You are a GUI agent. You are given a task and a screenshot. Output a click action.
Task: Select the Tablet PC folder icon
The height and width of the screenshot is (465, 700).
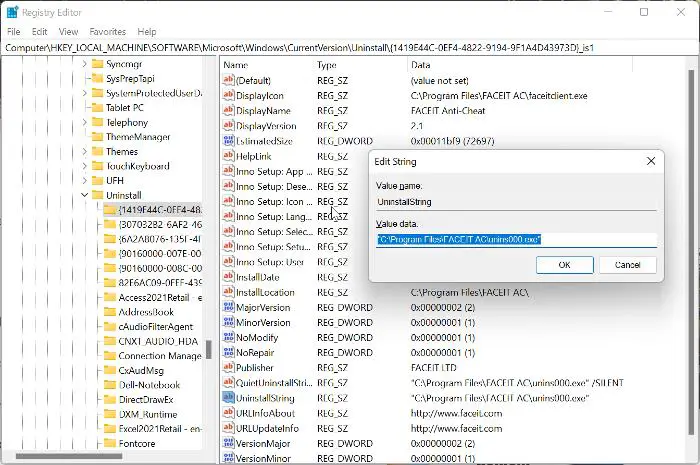coord(97,108)
